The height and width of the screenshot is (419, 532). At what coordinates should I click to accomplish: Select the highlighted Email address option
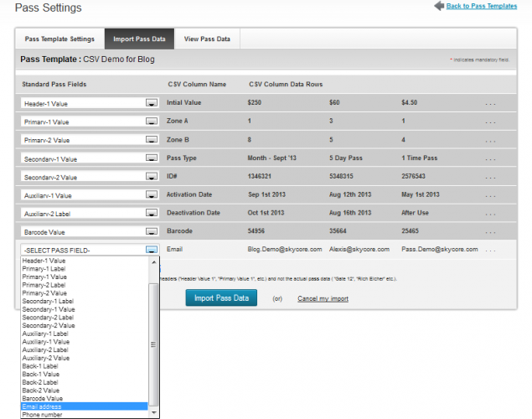(x=85, y=406)
